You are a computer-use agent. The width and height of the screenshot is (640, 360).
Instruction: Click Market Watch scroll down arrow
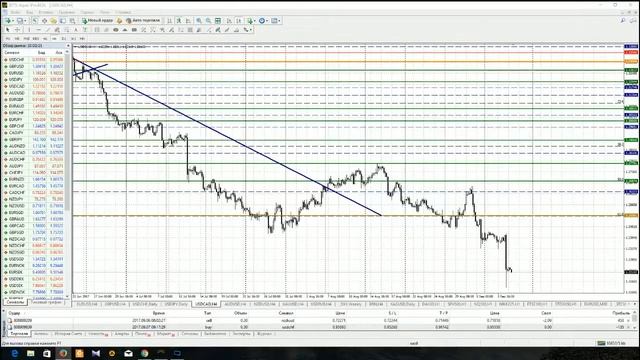[68, 296]
